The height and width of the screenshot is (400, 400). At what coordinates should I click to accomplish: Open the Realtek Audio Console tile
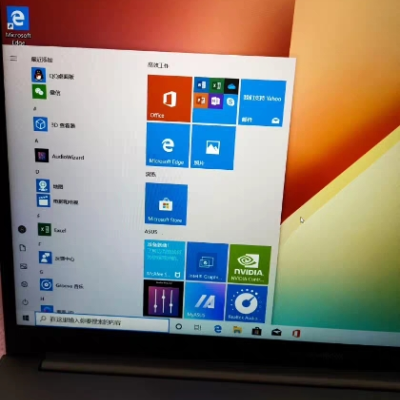pyautogui.click(x=247, y=303)
